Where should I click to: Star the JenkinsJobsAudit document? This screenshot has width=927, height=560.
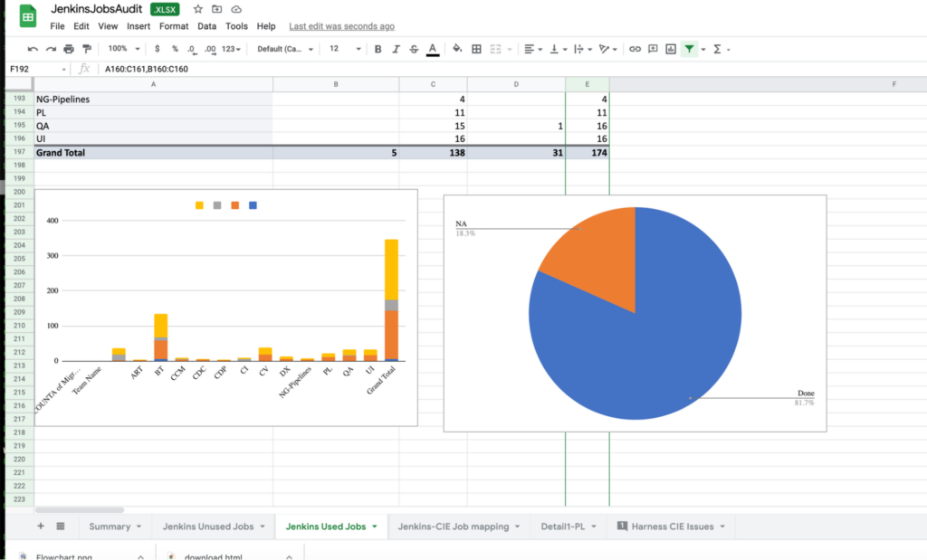[198, 9]
